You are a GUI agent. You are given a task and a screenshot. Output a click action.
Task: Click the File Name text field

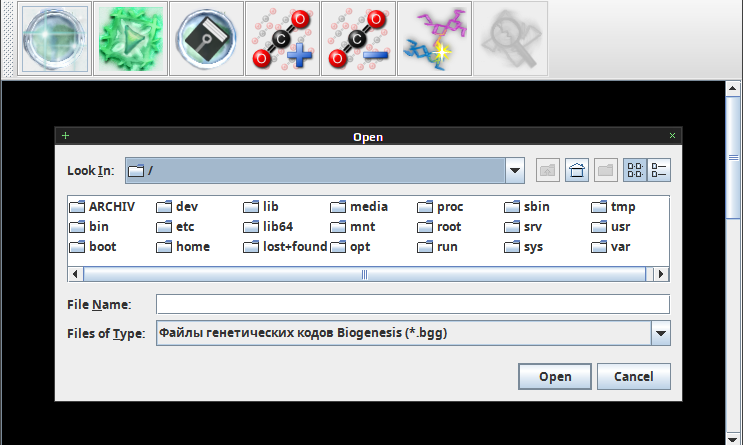(412, 304)
